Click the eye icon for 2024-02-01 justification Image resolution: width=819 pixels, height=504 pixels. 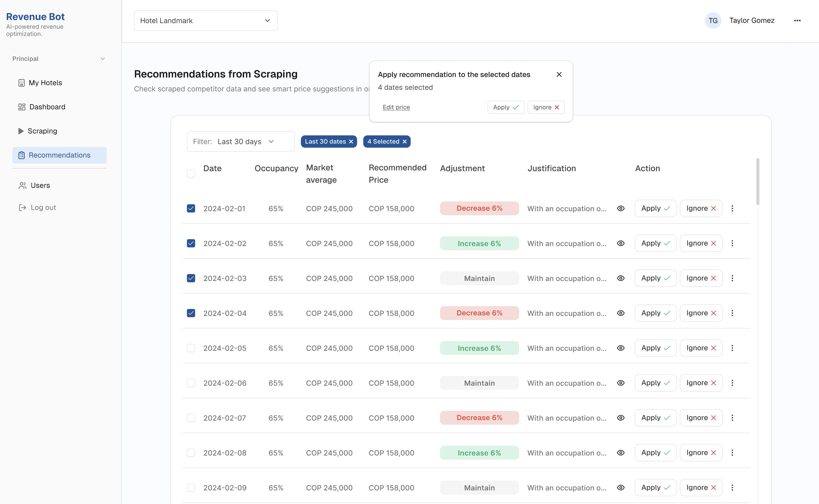click(620, 208)
